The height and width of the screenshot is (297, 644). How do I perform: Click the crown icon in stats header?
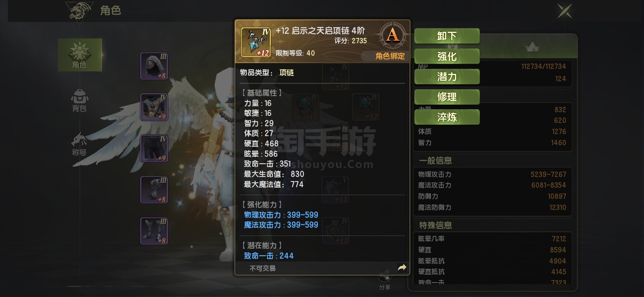tap(533, 47)
